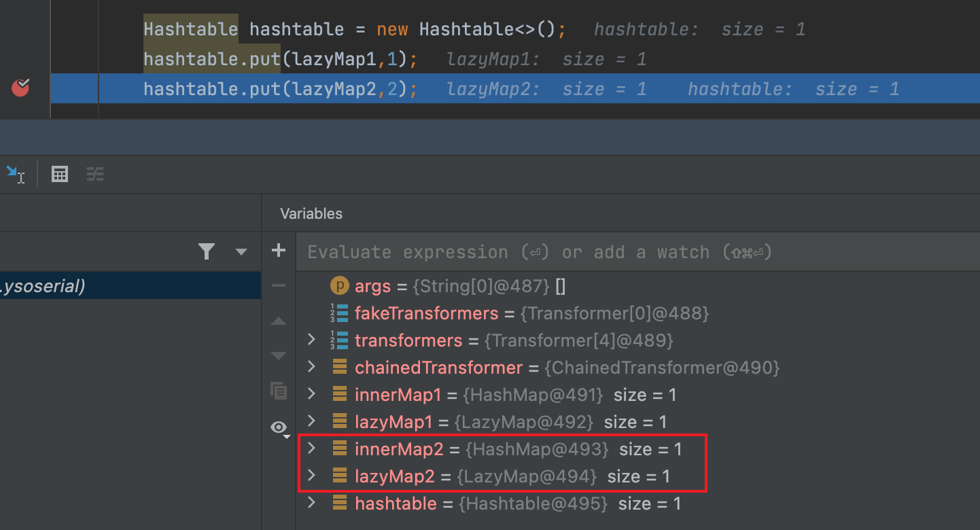Viewport: 980px width, 530px height.
Task: Click inline hint 'lazyMap1: size = 1'
Action: [x=547, y=59]
